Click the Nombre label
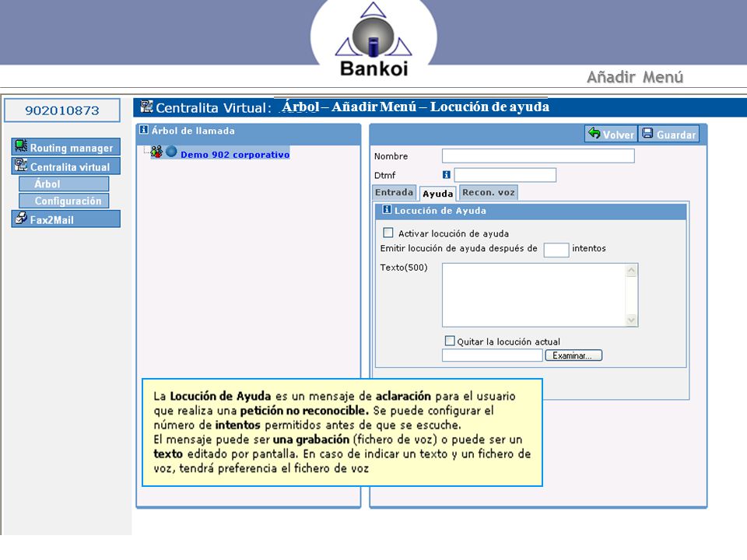Screen dimensions: 747x560 pos(391,156)
